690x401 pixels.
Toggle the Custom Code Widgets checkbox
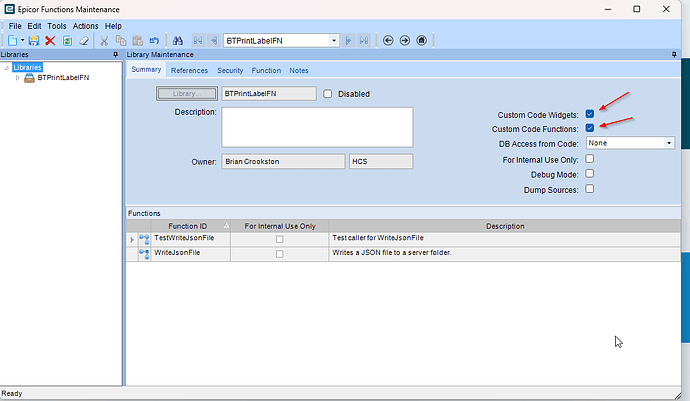590,114
